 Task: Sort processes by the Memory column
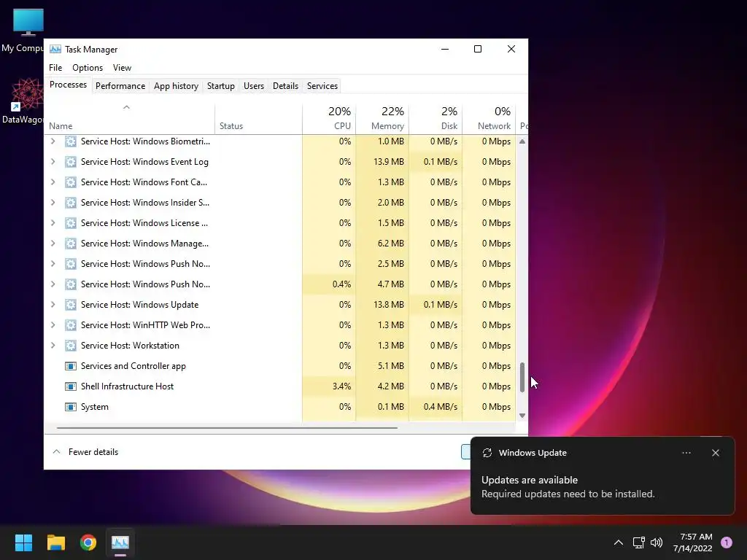(382, 119)
